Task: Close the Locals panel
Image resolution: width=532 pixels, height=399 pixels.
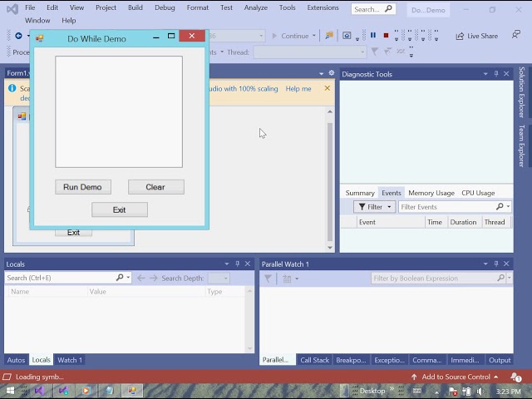Action: pos(248,264)
